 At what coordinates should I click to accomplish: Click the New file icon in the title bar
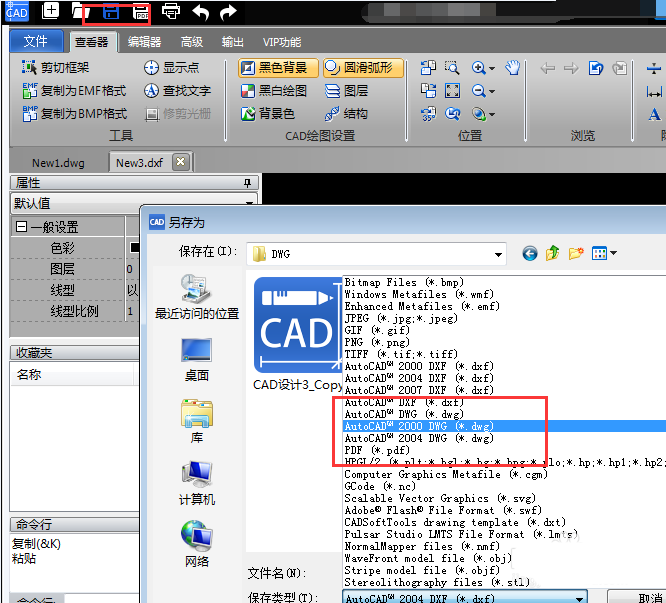pyautogui.click(x=51, y=11)
